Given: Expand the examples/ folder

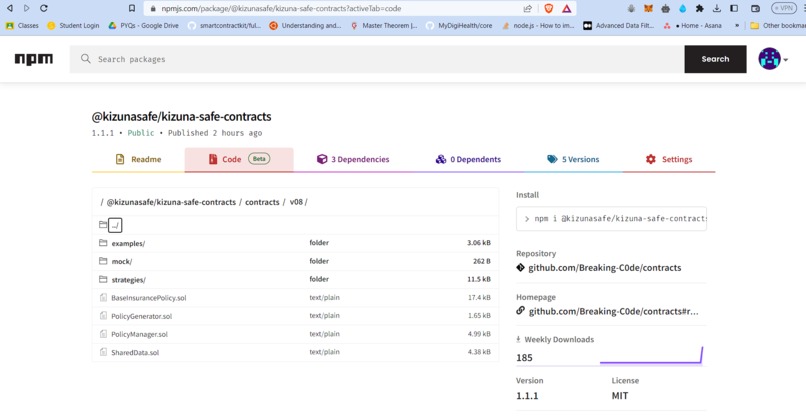Looking at the screenshot, I should [x=128, y=243].
